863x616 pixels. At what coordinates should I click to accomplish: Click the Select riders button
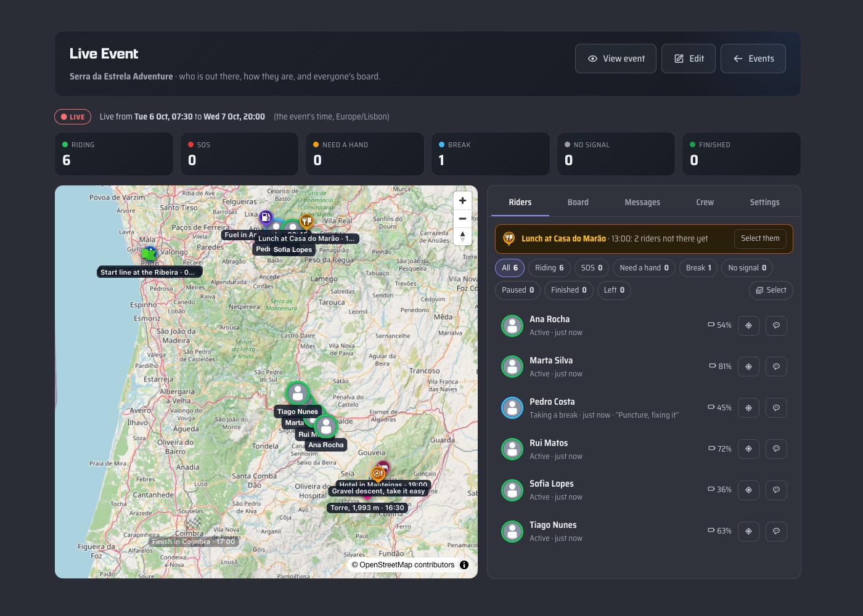click(x=771, y=290)
